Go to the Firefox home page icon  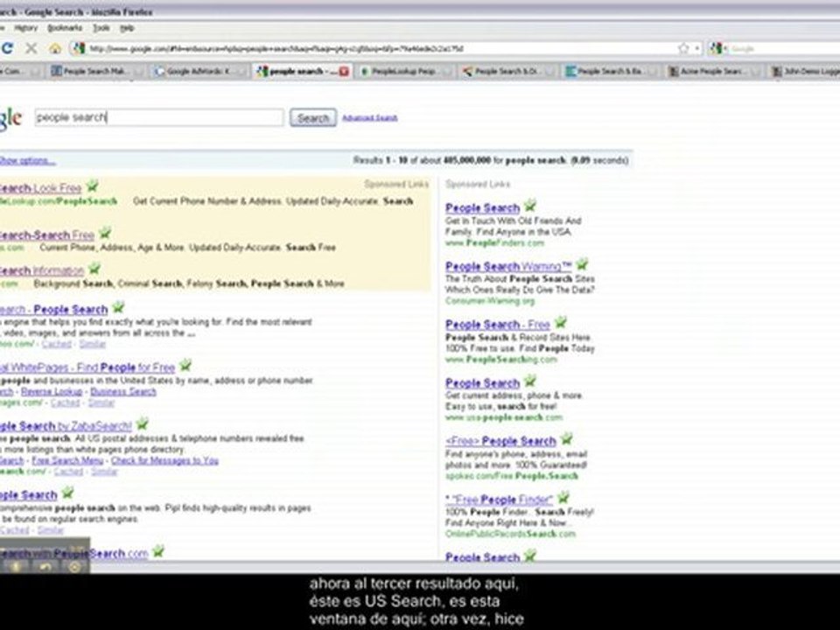click(55, 49)
